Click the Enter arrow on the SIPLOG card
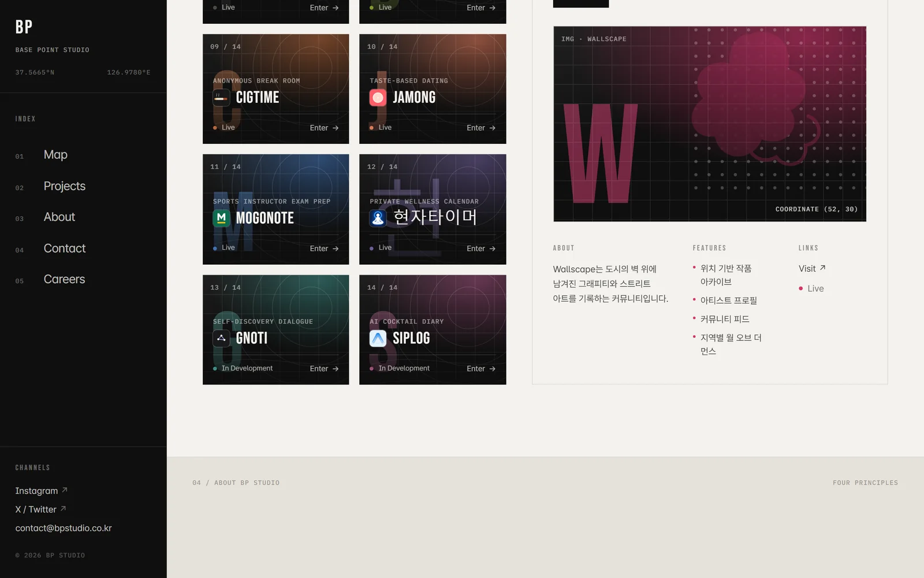The image size is (924, 578). (x=493, y=369)
